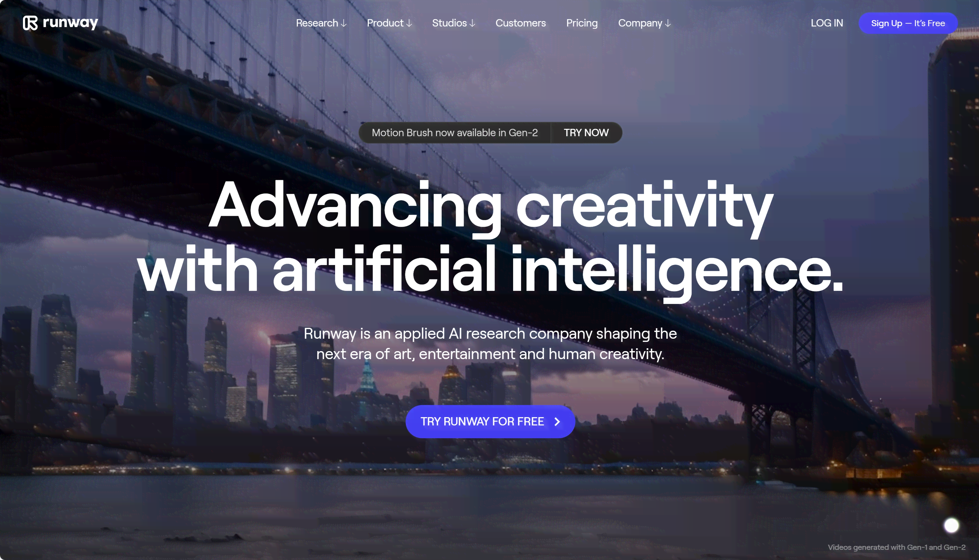This screenshot has height=560, width=979.
Task: Click Sign Up It's Free button
Action: point(908,23)
